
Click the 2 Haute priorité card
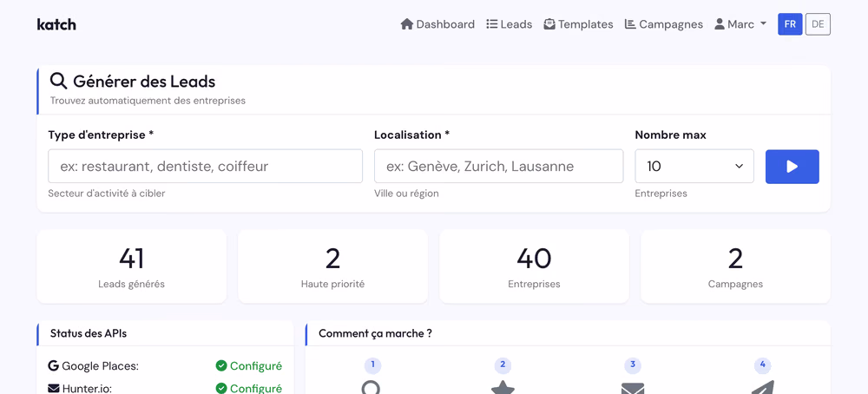click(x=332, y=266)
